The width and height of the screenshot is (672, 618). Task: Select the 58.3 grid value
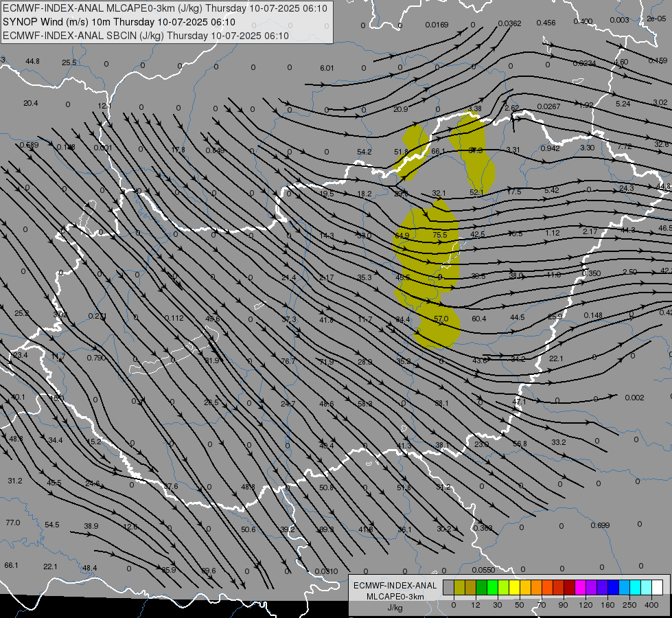(364, 404)
